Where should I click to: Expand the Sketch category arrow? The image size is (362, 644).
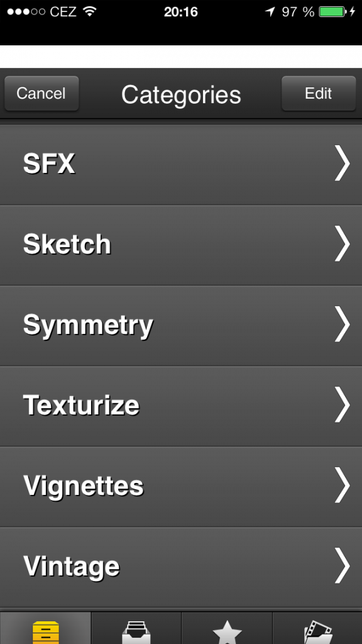pos(341,243)
